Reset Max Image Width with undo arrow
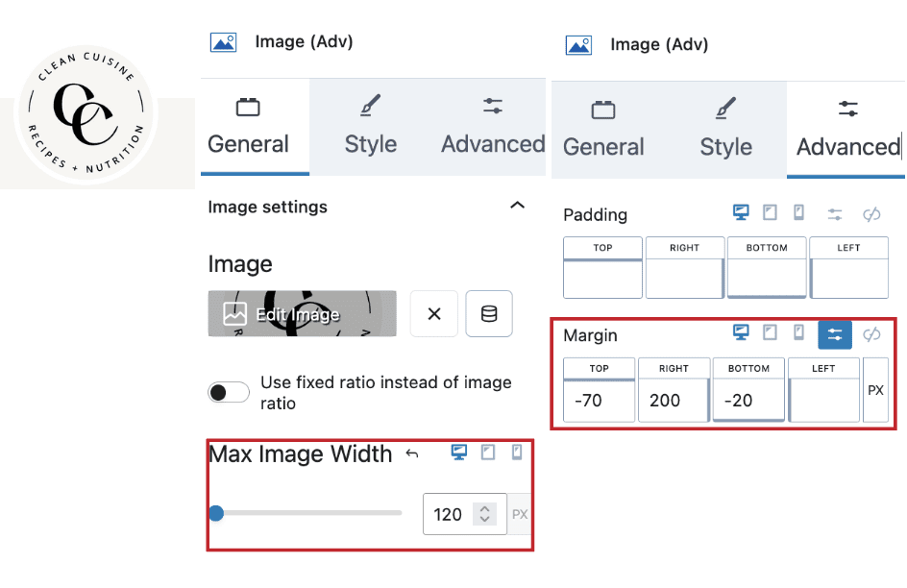This screenshot has width=907, height=588. (412, 453)
